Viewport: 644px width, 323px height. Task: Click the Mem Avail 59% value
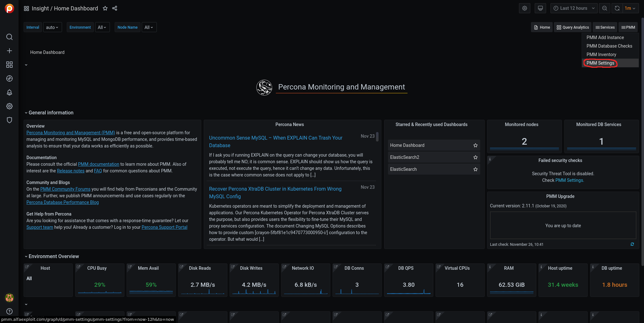tap(151, 285)
